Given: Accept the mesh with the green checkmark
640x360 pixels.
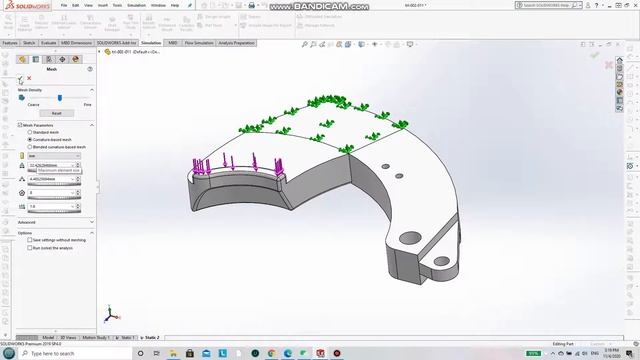Looking at the screenshot, I should (20, 78).
